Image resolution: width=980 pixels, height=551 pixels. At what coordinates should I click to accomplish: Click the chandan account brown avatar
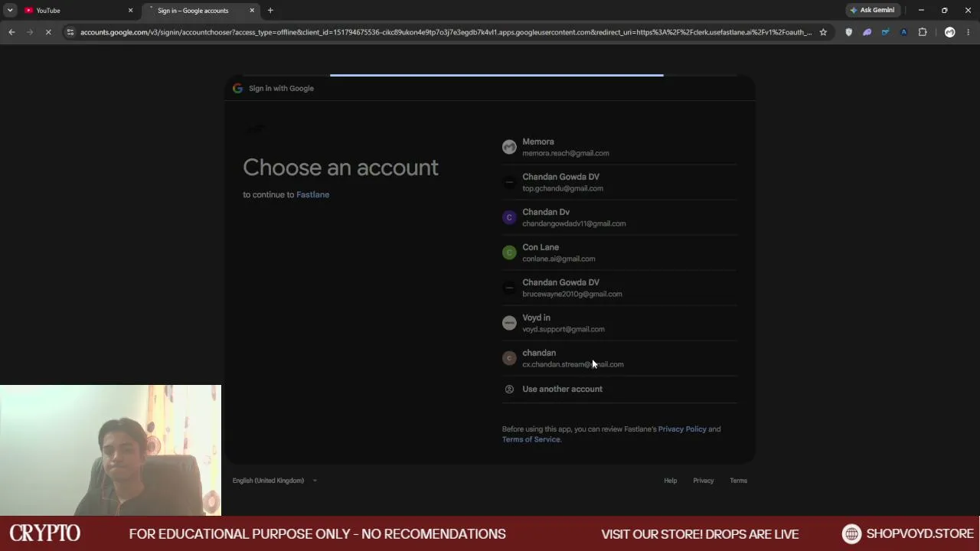coord(509,358)
